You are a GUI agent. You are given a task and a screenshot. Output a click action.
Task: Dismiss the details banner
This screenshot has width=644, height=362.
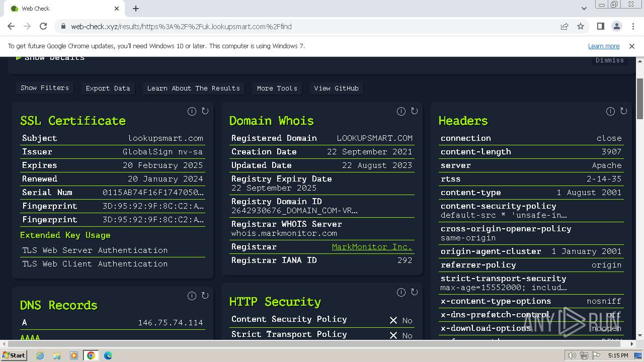(x=610, y=60)
